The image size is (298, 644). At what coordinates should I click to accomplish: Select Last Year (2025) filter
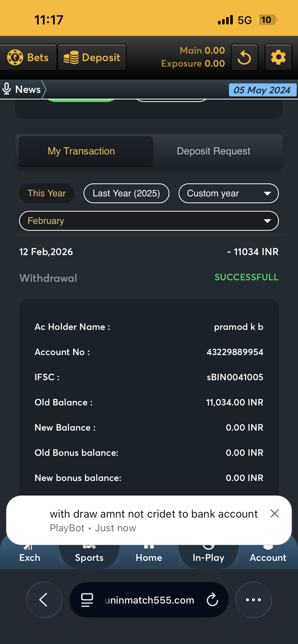(126, 193)
